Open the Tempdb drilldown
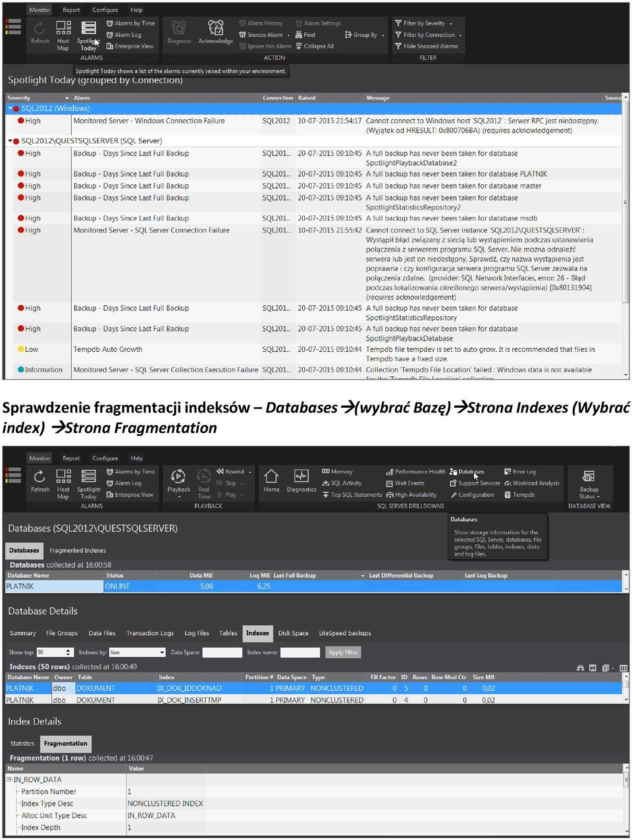Viewport: 632px width, 840px height. [519, 495]
